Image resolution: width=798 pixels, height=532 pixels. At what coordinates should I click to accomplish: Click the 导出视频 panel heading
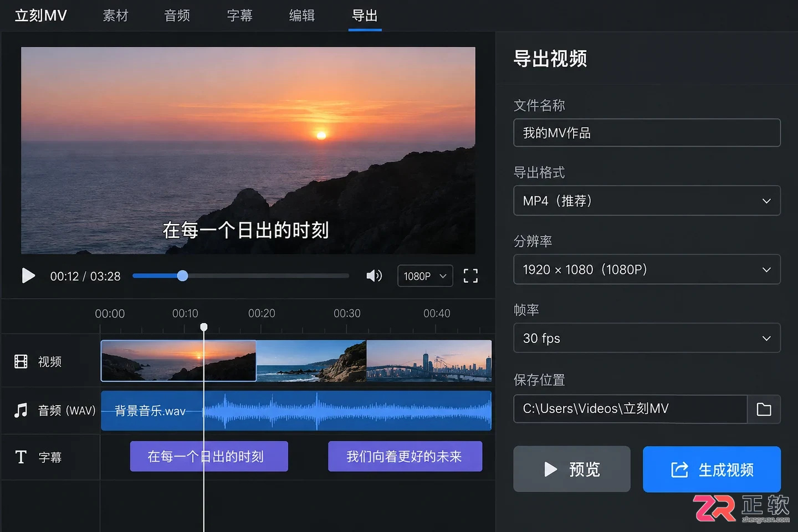[x=550, y=58]
